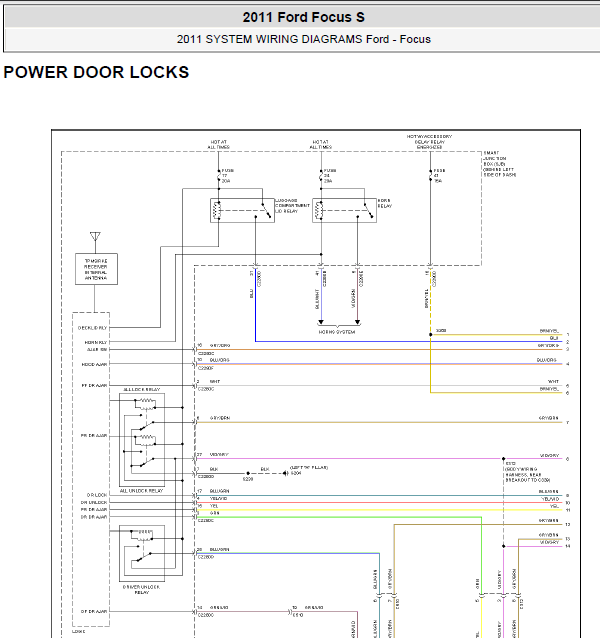Click the "ALL LOCK RELAY" label

[x=142, y=389]
